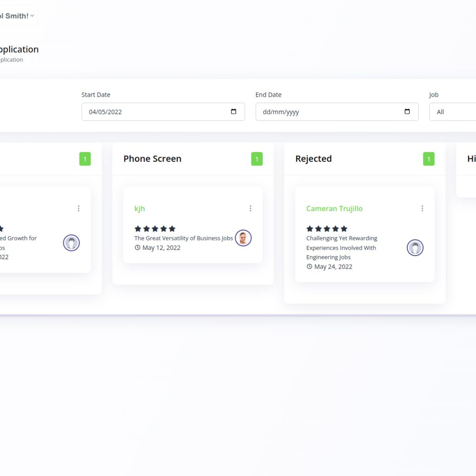Expand the Job filter dropdown showing All
The height and width of the screenshot is (476, 476).
click(x=453, y=112)
